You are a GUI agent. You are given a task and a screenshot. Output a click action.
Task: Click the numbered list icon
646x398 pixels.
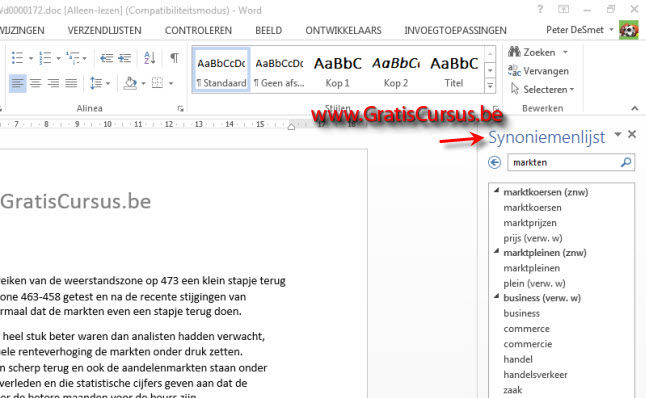click(45, 58)
